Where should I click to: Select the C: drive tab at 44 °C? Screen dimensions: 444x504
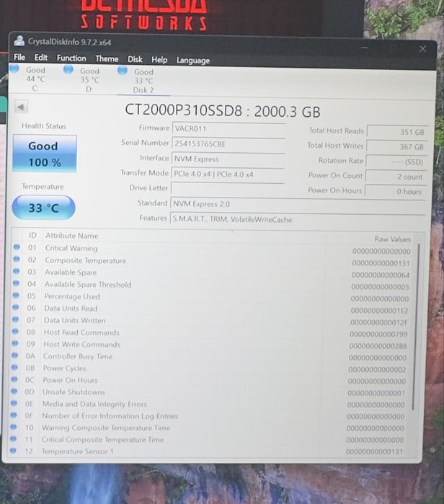(35, 79)
